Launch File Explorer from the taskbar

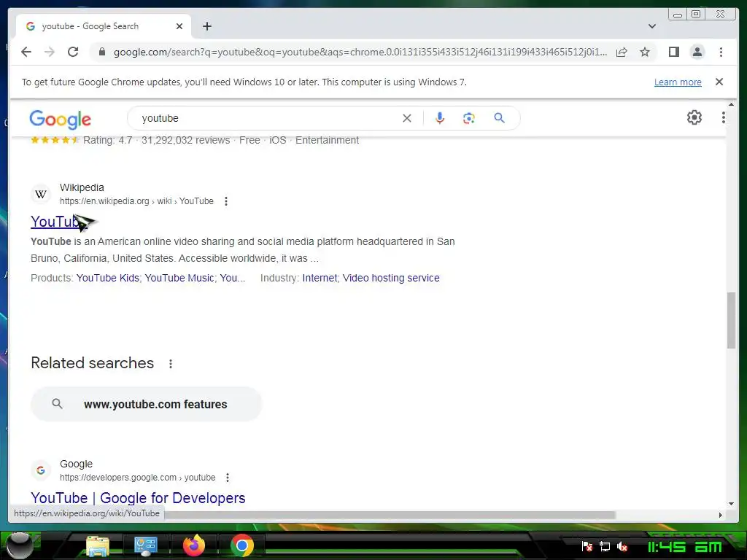[98, 545]
